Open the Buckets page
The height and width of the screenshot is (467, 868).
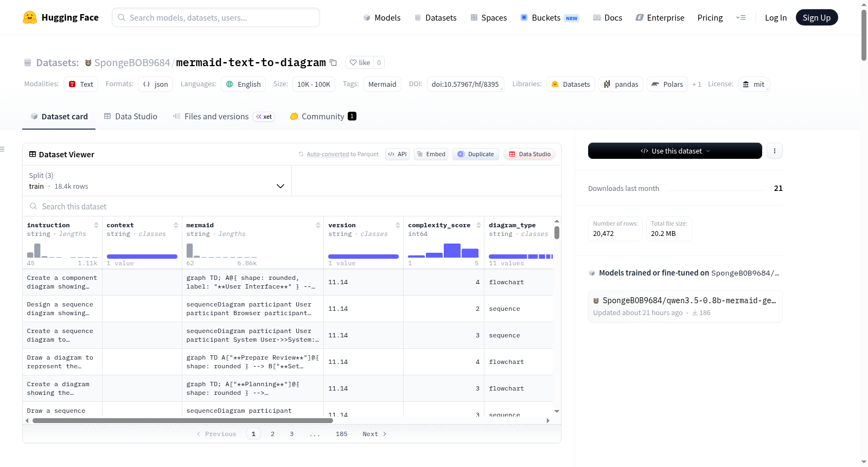click(x=550, y=18)
